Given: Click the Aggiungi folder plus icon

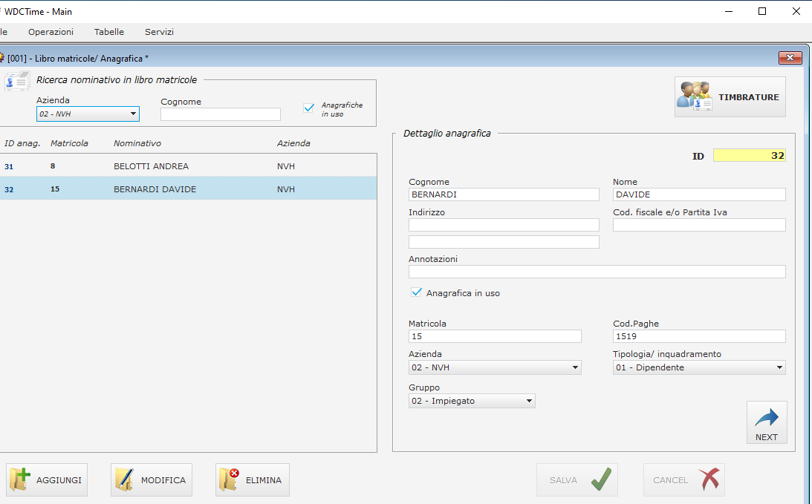Looking at the screenshot, I should tap(20, 480).
